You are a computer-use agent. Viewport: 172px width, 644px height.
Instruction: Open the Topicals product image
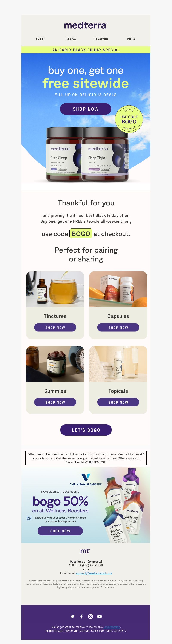click(118, 364)
